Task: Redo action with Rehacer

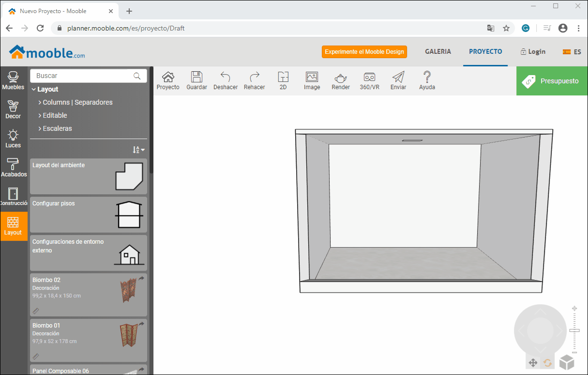Action: click(x=255, y=80)
